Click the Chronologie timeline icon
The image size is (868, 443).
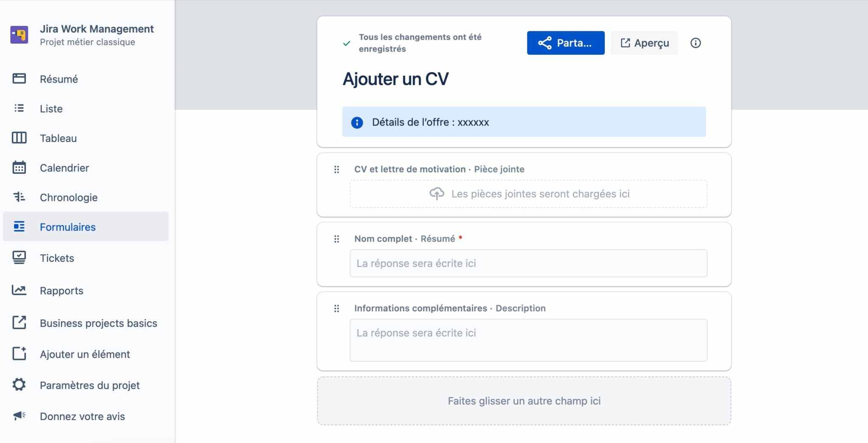[19, 197]
